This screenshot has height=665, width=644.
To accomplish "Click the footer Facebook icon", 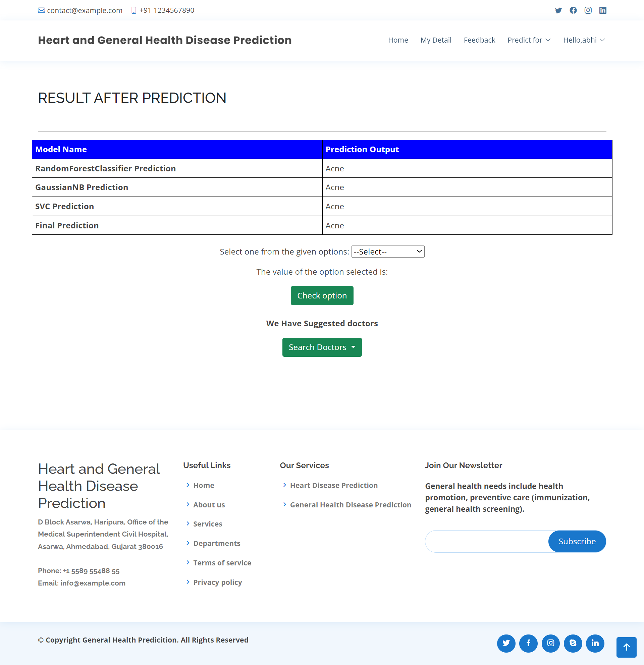I will pyautogui.click(x=528, y=643).
